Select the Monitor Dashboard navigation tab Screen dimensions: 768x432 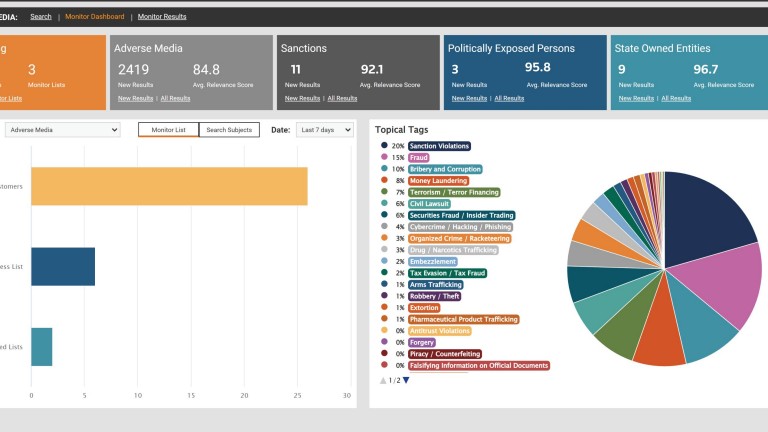click(x=95, y=17)
